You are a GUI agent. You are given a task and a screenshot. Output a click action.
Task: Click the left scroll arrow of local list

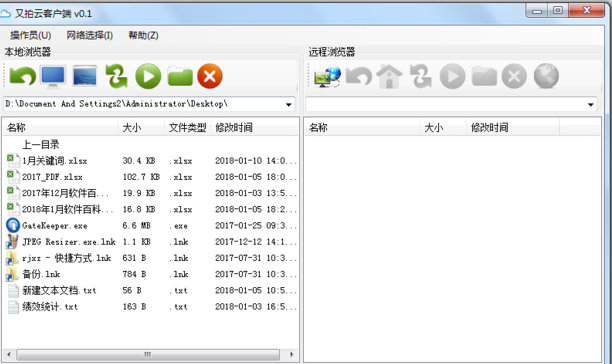tap(9, 355)
